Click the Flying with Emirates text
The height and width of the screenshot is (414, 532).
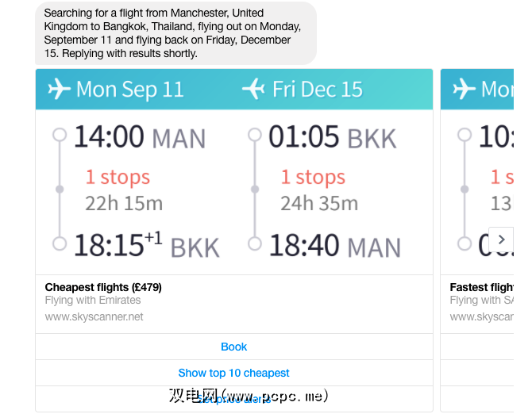[x=93, y=301]
